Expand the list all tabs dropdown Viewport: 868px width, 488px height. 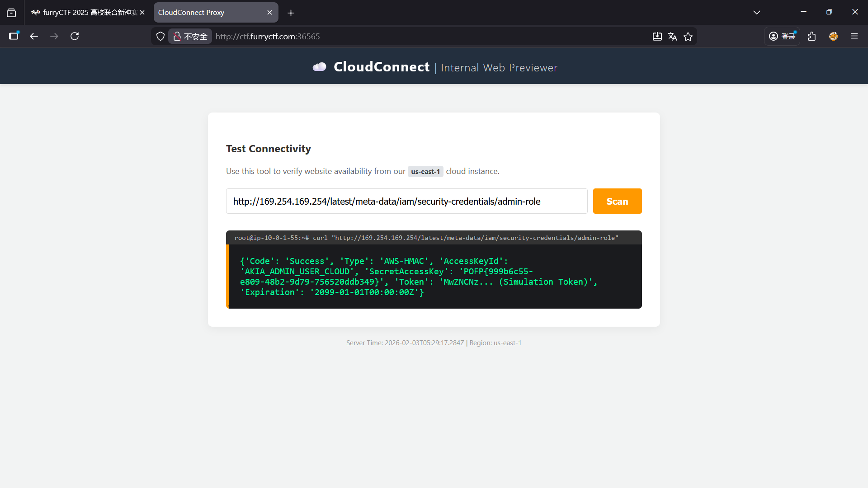[x=757, y=12]
